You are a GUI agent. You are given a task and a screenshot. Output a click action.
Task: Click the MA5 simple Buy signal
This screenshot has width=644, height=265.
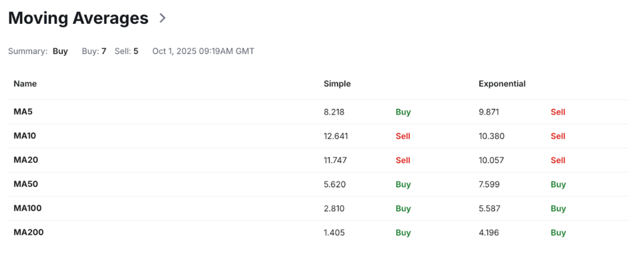403,112
